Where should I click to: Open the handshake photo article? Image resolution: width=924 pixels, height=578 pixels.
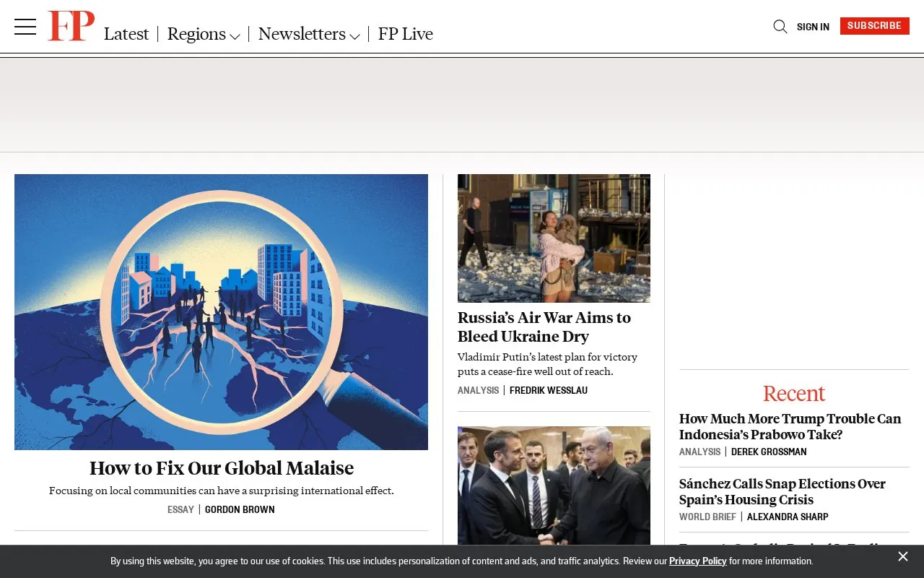554,486
